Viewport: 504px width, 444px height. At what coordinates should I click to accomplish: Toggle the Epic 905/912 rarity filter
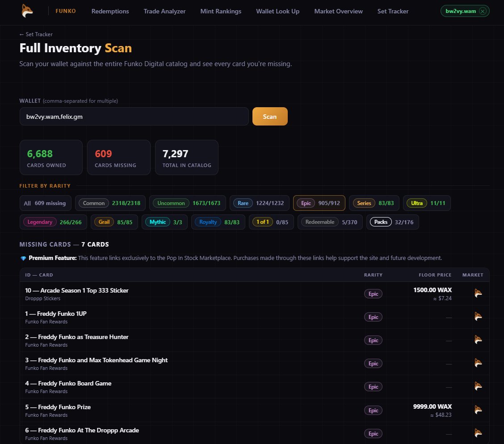(x=319, y=203)
